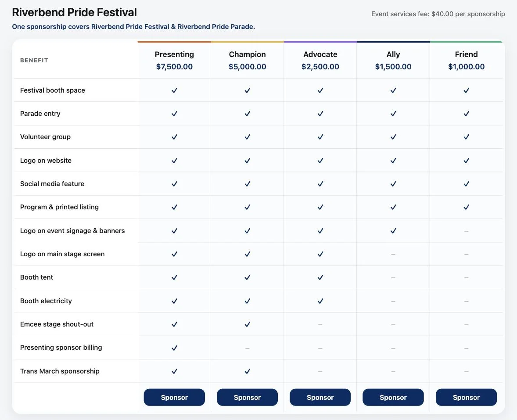The height and width of the screenshot is (420, 517).
Task: Click Logo on event signage & banners label
Action: 72,231
